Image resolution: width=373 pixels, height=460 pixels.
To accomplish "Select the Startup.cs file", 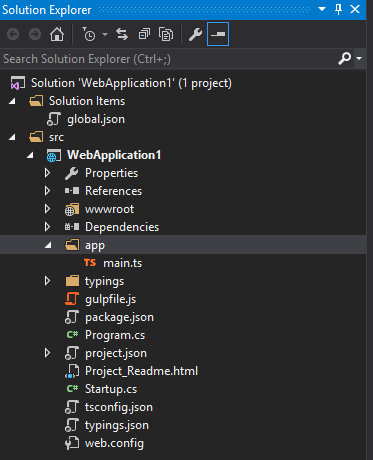I will (111, 389).
